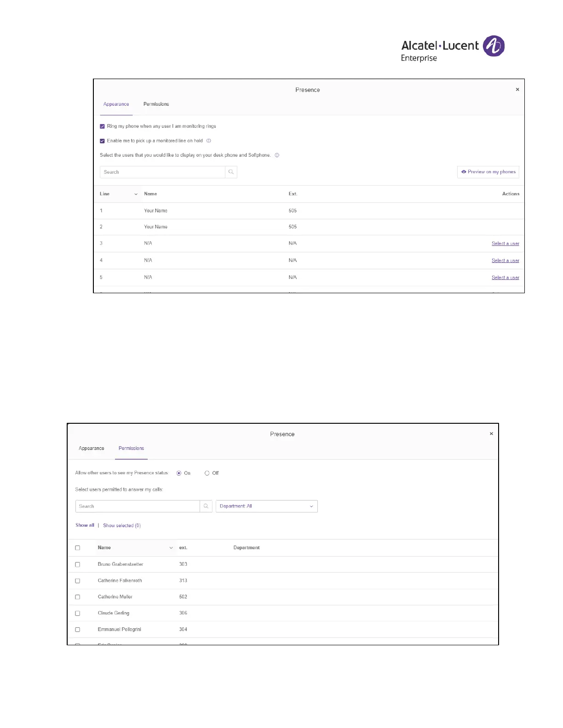Select the Off radio for Presence status
563x728 pixels.
coord(207,473)
